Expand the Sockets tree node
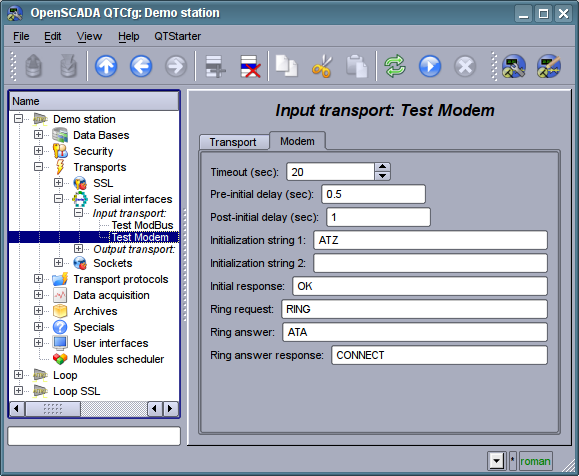The width and height of the screenshot is (579, 476). 58,263
